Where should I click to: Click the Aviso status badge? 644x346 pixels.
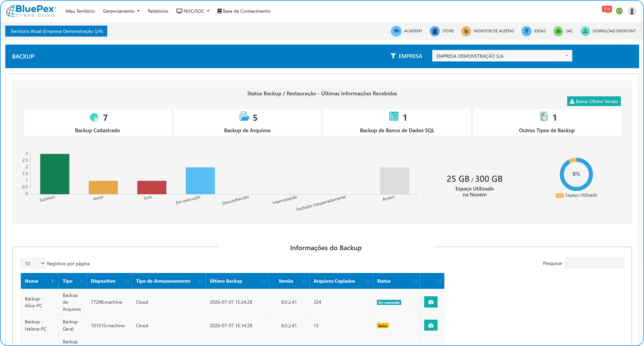click(x=383, y=326)
